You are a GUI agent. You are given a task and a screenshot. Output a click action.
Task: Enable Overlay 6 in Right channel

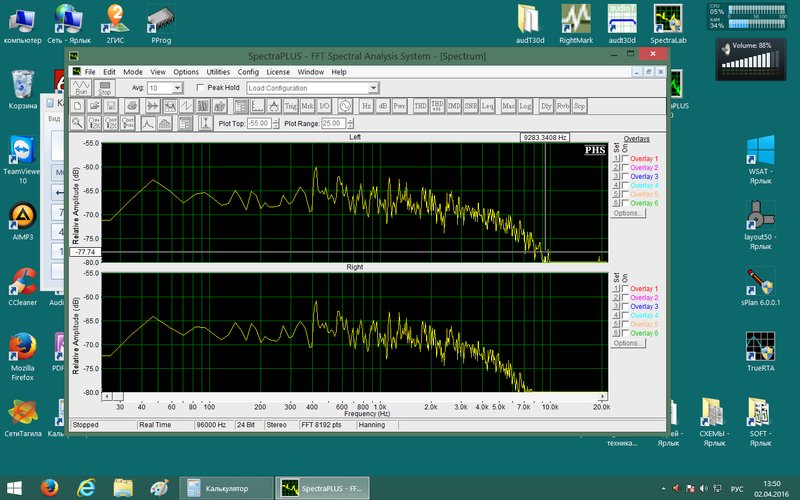[625, 333]
